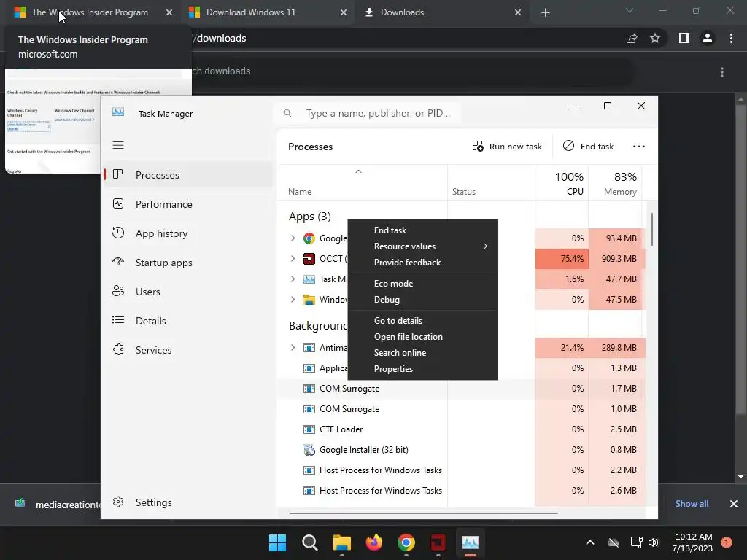
Task: Open Startup apps page
Action: [188, 262]
